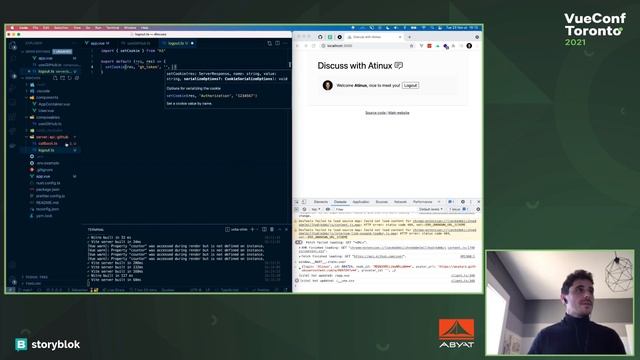Toggle the DevTools device toolbar icon

click(x=304, y=202)
